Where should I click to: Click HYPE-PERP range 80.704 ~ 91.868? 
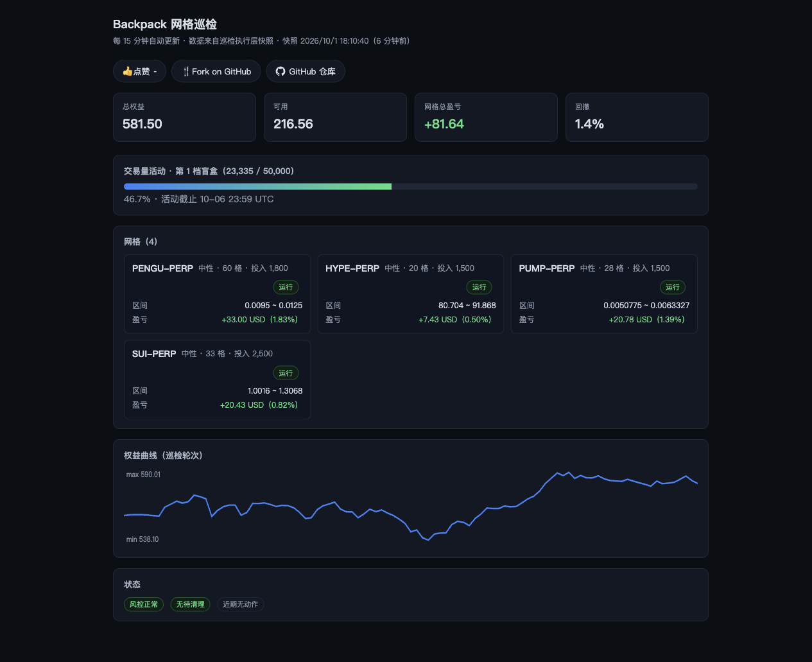467,305
